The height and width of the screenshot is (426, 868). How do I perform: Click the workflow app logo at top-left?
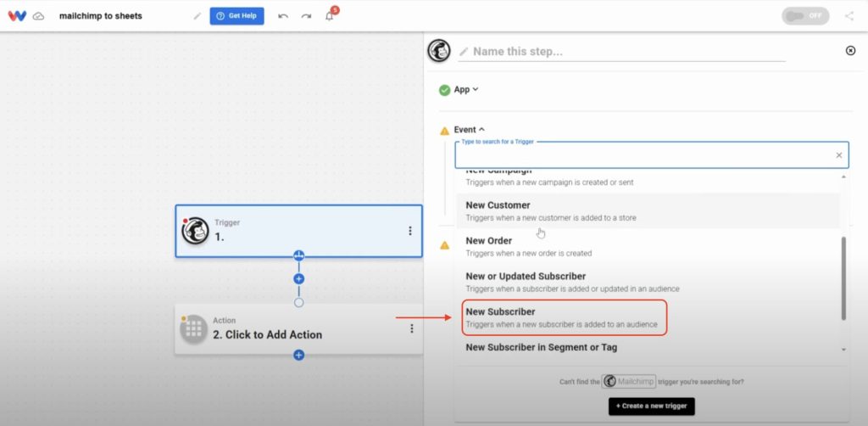pyautogui.click(x=17, y=16)
